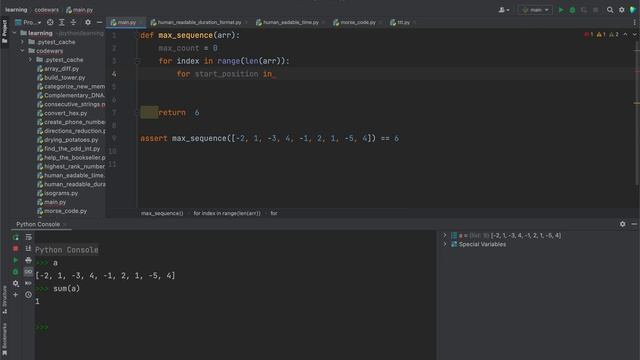Viewport: 640px width, 360px height.
Task: Start debugging with the bug icon
Action: 572,10
